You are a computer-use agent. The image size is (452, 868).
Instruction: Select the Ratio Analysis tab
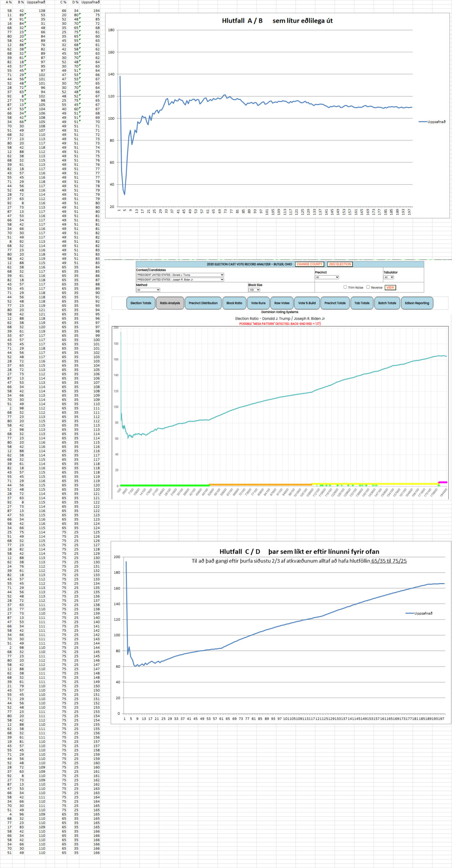pyautogui.click(x=170, y=303)
